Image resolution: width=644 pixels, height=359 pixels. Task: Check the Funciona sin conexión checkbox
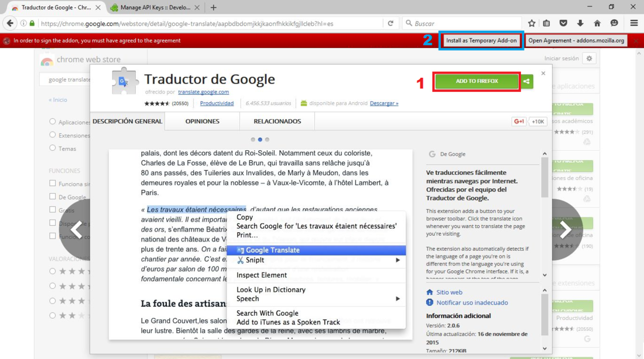[x=52, y=183]
